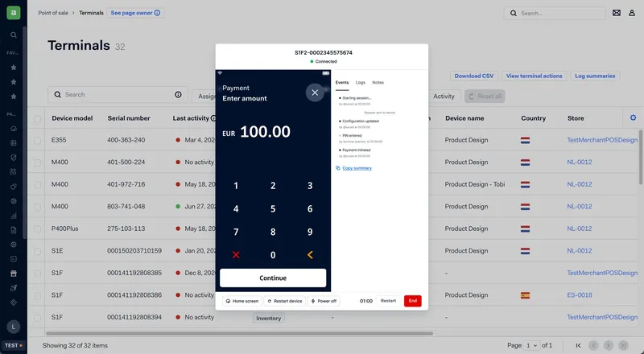The image size is (644, 354).
Task: Open sidebar search magnifier icon
Action: coord(14,35)
